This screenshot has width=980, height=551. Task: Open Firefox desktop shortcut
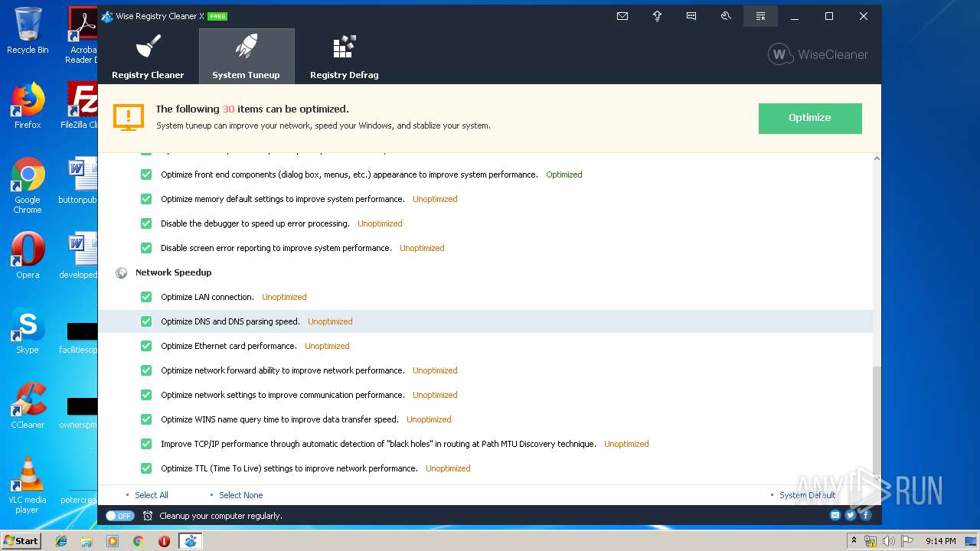click(28, 106)
